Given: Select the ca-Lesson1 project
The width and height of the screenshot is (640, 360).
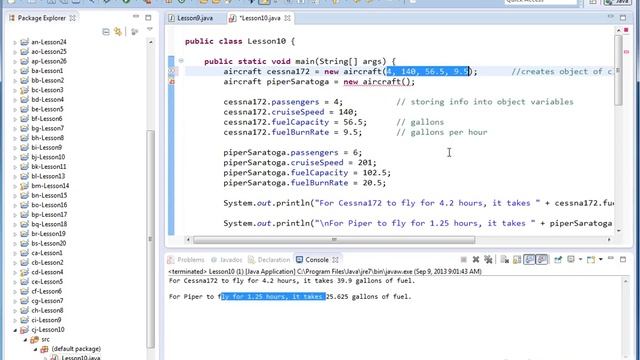Looking at the screenshot, I should 47,253.
